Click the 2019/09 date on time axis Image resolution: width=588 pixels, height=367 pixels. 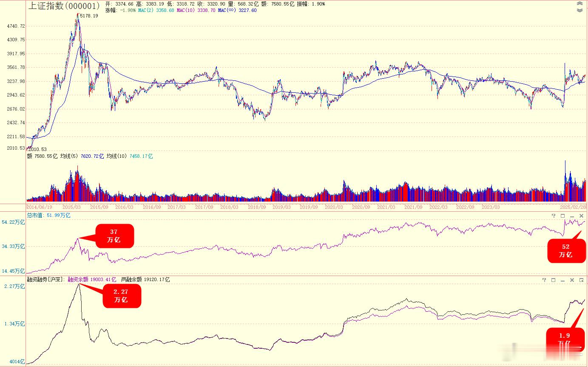coord(309,207)
